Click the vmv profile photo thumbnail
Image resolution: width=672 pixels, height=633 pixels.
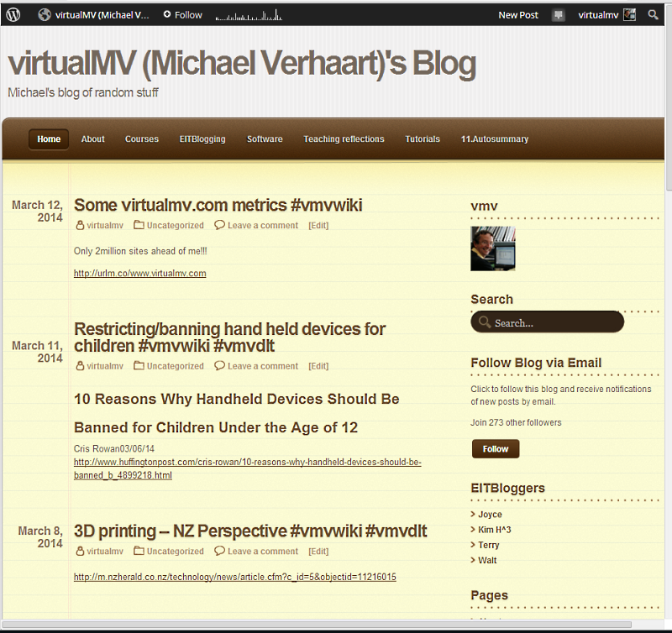point(493,248)
